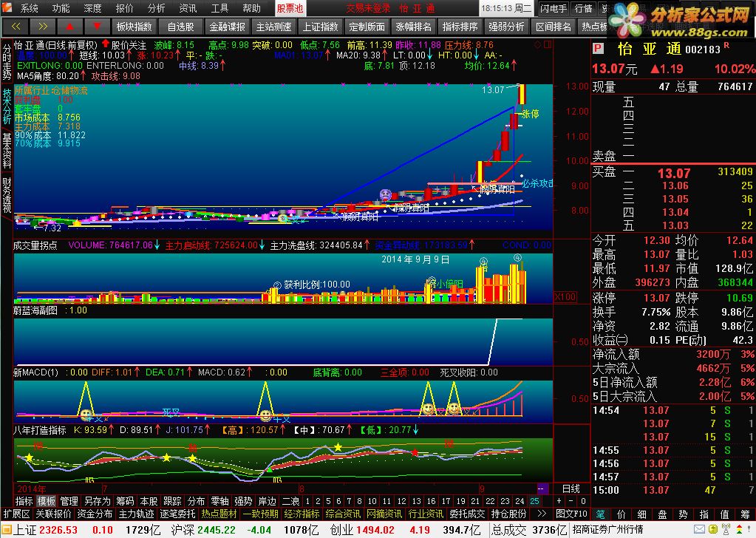Click the purple '--' marker on the time axis

click(x=542, y=488)
